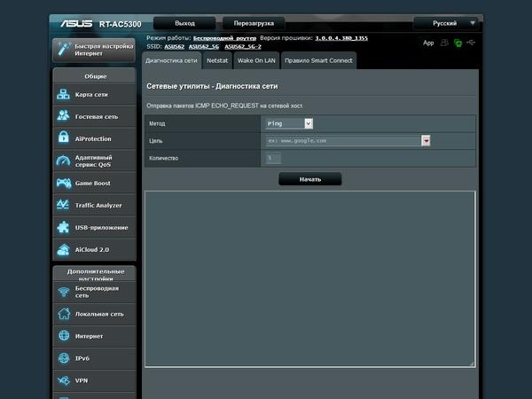Click the Перезагрузка reboot button
The height and width of the screenshot is (399, 532).
tap(254, 23)
